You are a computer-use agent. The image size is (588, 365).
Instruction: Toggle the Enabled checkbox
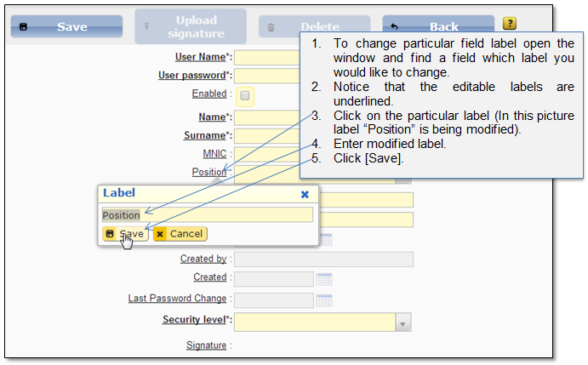pyautogui.click(x=245, y=95)
